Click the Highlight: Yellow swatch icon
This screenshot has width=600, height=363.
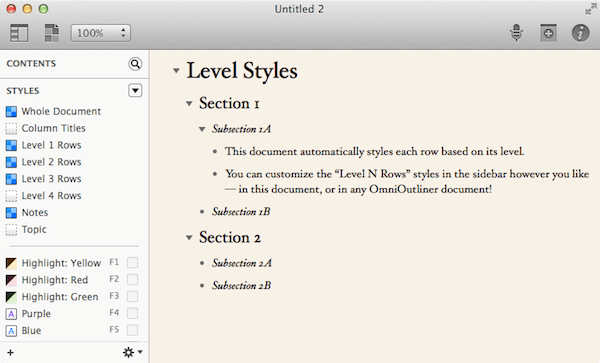point(11,263)
